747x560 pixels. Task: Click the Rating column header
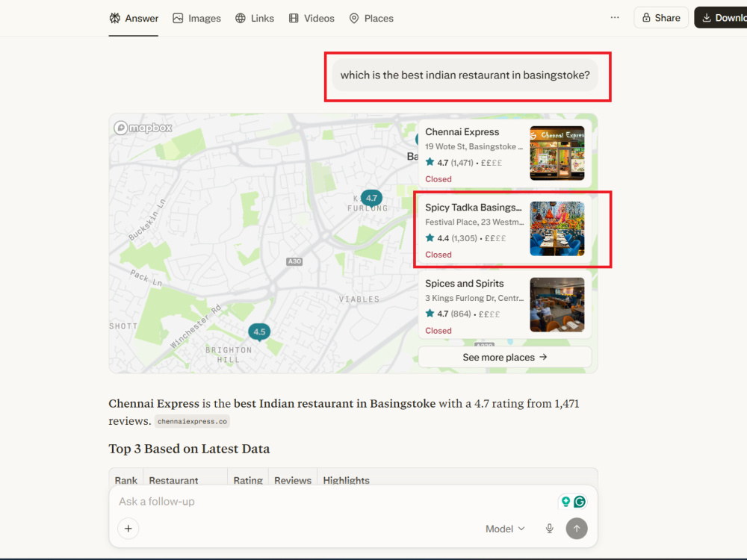pyautogui.click(x=248, y=480)
